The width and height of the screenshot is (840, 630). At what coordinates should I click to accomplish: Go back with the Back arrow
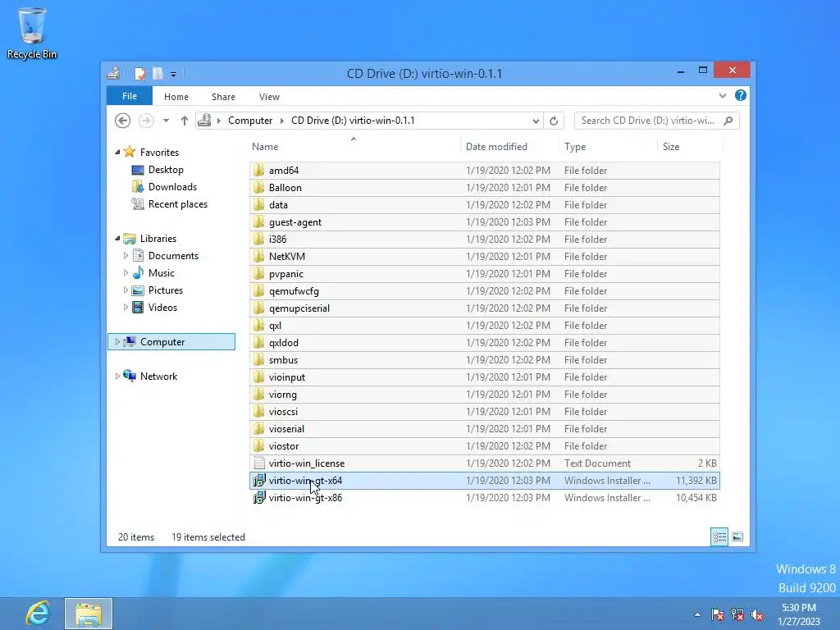(123, 121)
